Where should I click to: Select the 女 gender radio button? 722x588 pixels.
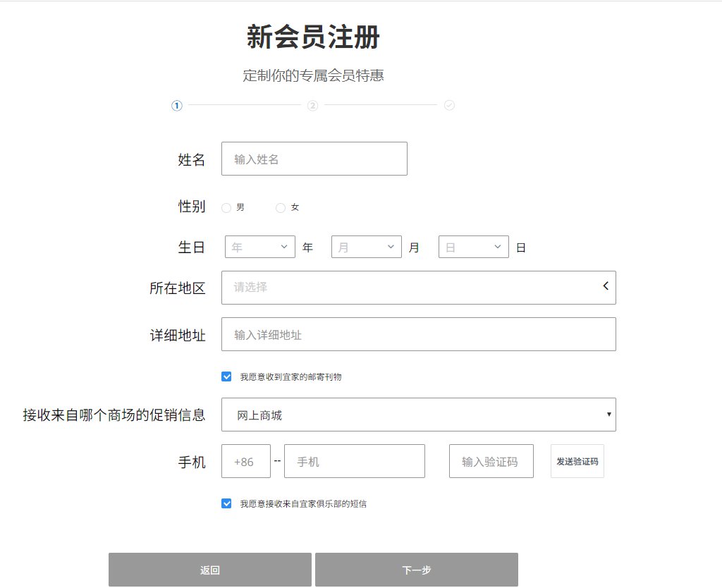[280, 207]
